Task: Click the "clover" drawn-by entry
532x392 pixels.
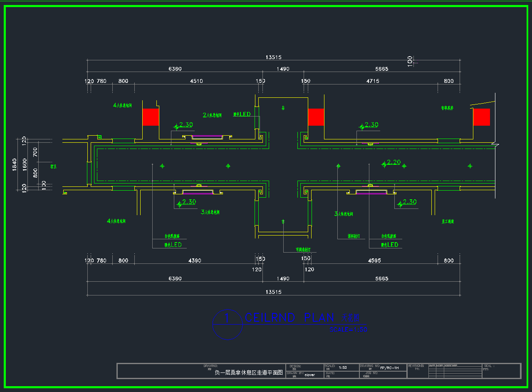Action: (309, 375)
